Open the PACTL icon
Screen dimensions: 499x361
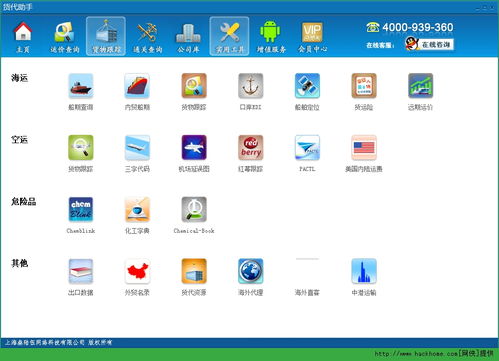tap(307, 147)
